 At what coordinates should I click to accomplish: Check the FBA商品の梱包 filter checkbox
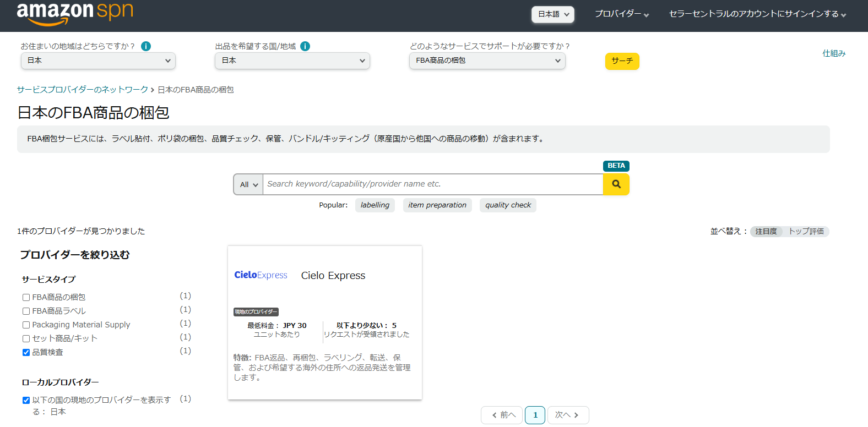click(x=26, y=298)
